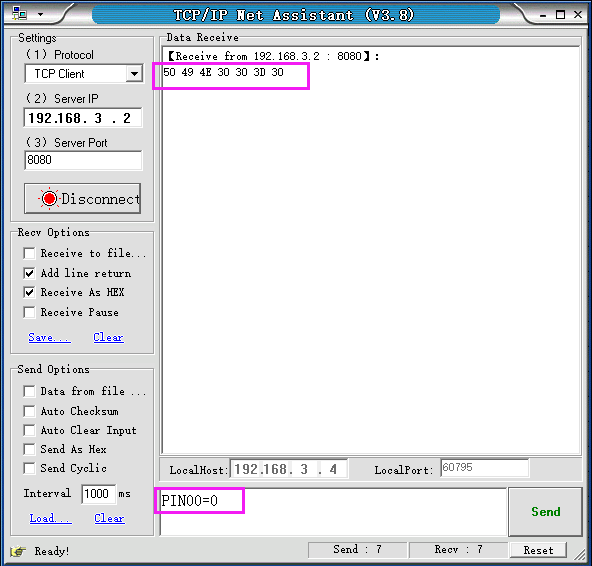Select the TCP Client protocol combo box
The height and width of the screenshot is (566, 592).
(x=83, y=74)
